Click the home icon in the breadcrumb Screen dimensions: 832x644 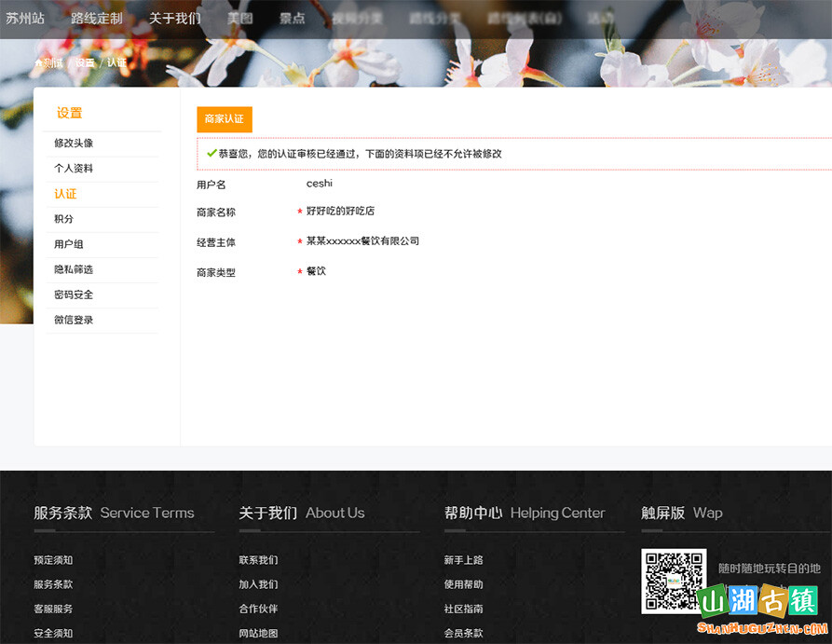(x=37, y=63)
